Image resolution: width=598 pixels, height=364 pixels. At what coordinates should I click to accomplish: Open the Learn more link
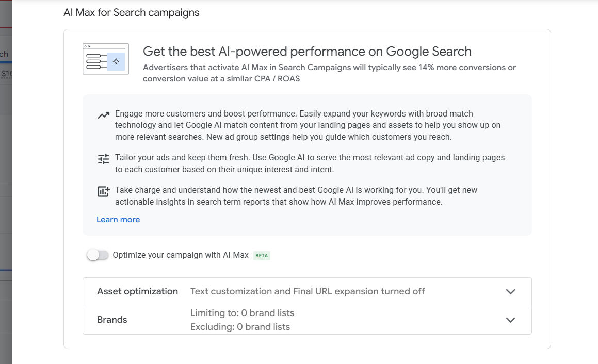(118, 220)
